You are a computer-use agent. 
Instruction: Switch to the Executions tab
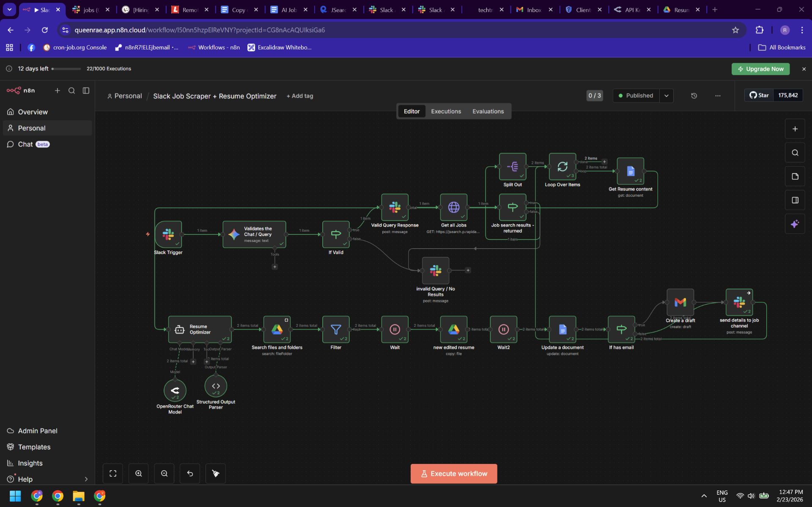pos(446,111)
